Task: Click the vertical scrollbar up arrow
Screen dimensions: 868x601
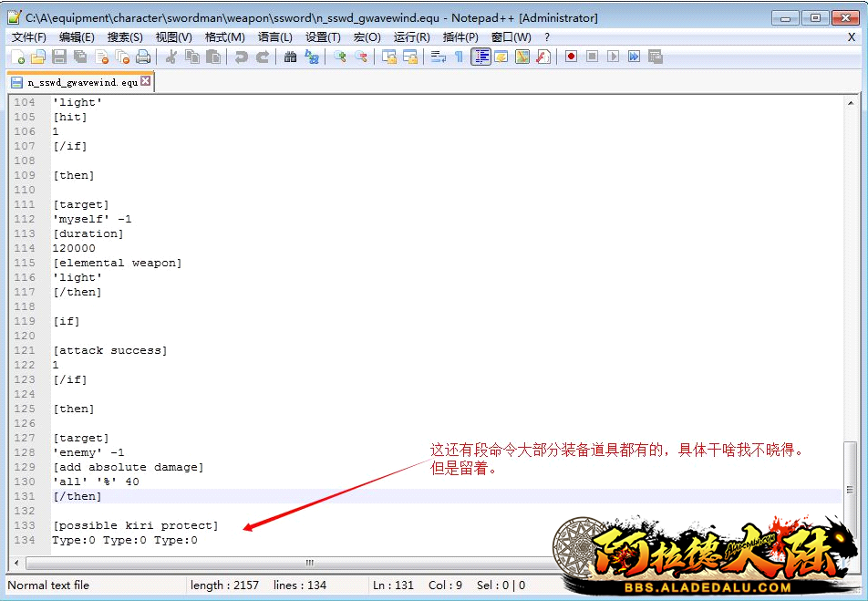Action: [850, 102]
